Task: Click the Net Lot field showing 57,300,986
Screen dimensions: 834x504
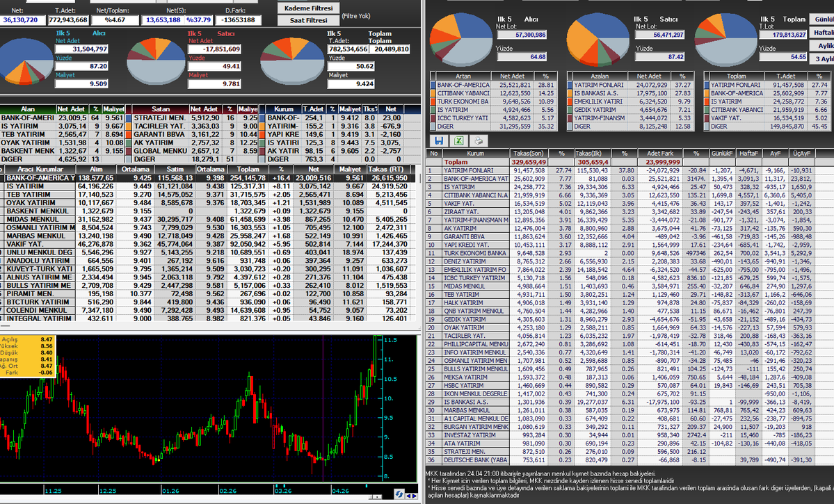Action: pyautogui.click(x=522, y=35)
